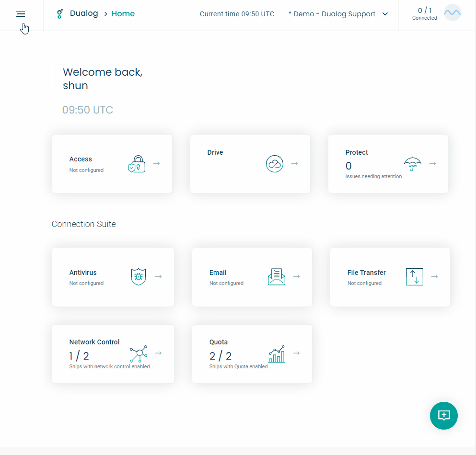Click the Email envelope icon
This screenshot has height=455, width=476.
[276, 276]
